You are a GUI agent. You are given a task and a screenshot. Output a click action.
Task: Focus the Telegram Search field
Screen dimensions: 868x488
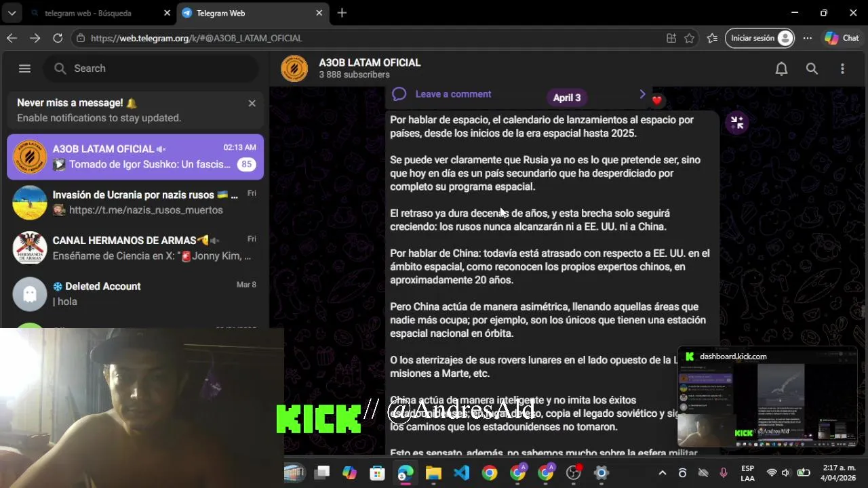coord(152,68)
